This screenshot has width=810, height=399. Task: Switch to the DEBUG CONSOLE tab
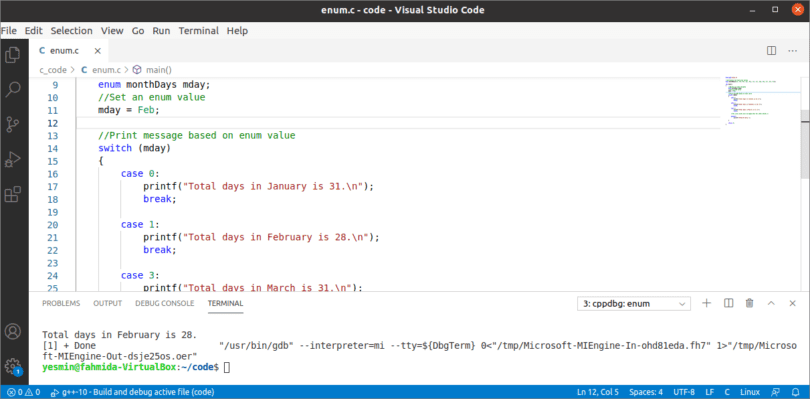coord(165,303)
